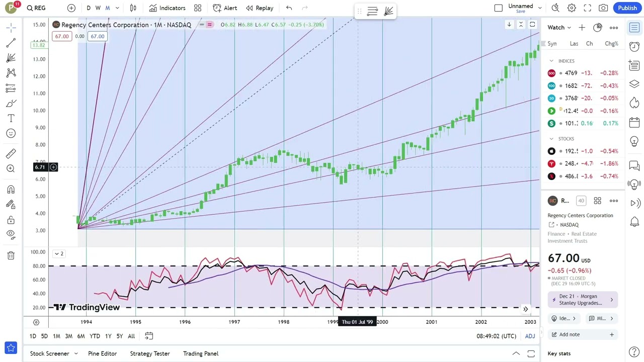Open the indicator templates grid
The image size is (644, 362).
tap(198, 8)
